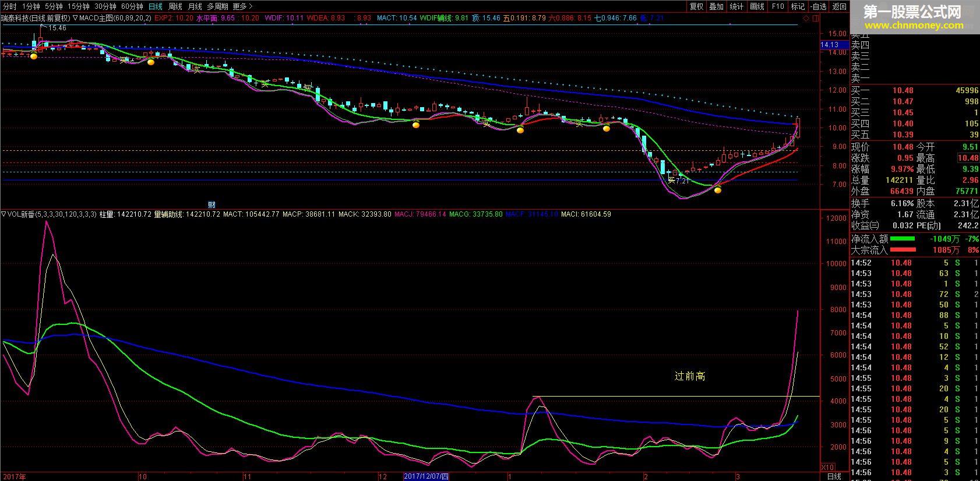Screen dimensions: 980x481
Task: Click the first yellow buy-signal dot near 15.46
Action: pos(34,56)
